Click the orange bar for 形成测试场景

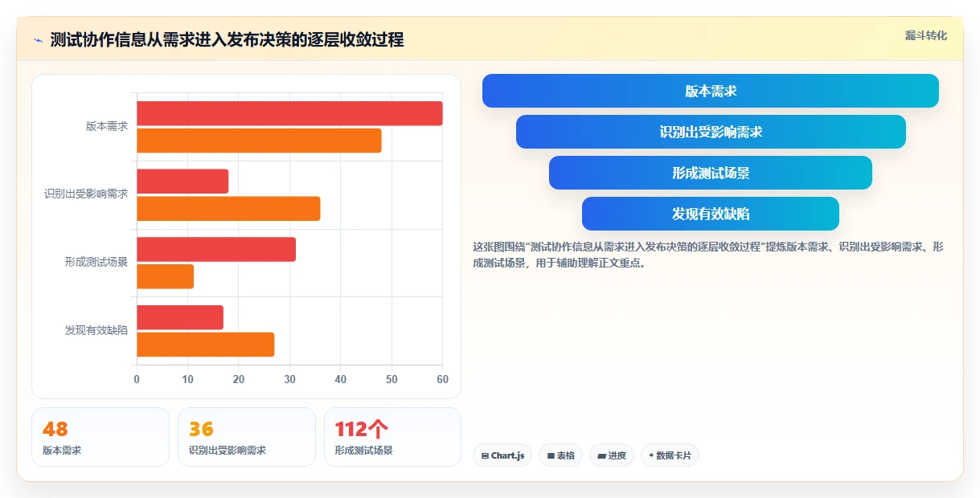coord(165,276)
